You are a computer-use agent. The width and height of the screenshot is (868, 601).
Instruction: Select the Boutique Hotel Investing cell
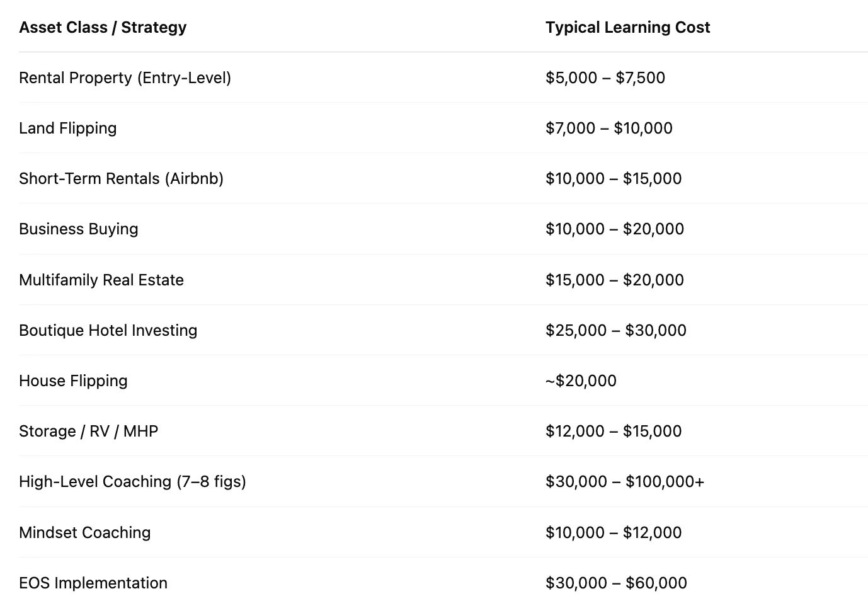click(108, 330)
